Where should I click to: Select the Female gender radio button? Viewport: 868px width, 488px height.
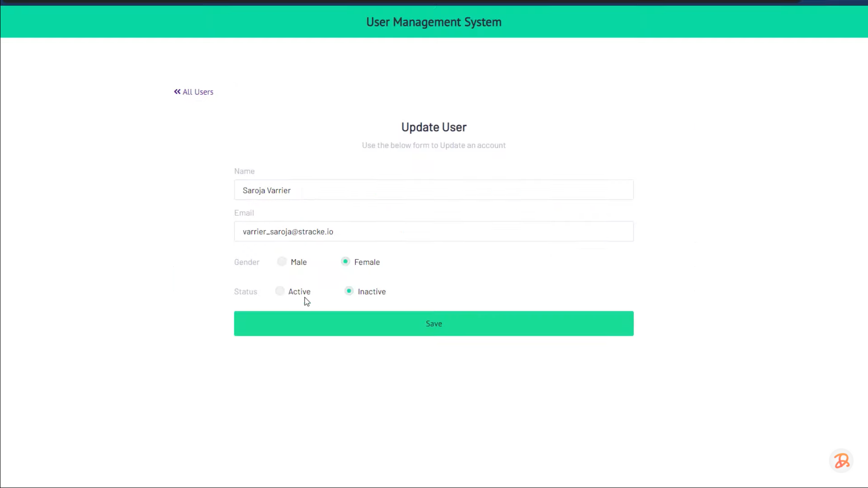(345, 262)
